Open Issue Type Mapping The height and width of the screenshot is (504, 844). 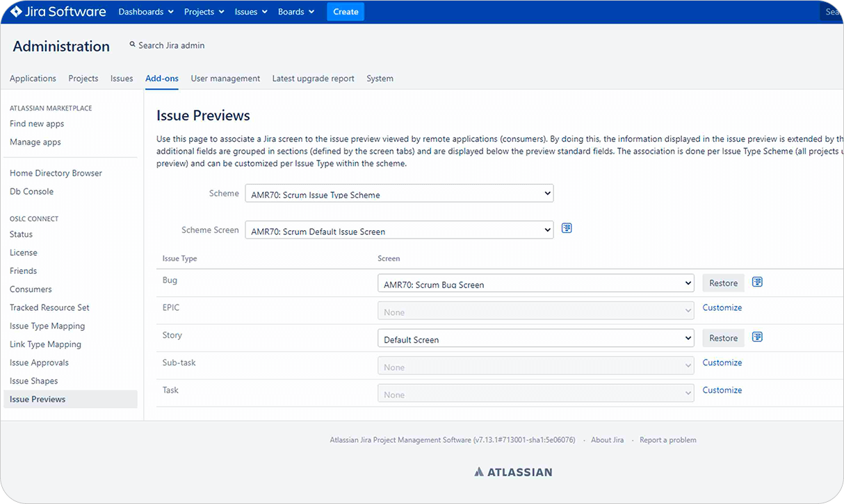(47, 326)
